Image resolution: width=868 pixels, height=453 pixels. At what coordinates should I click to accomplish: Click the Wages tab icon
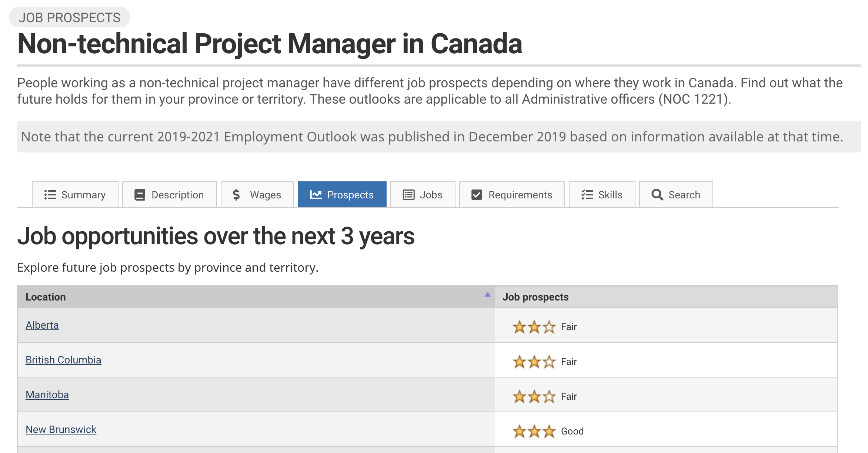(236, 194)
